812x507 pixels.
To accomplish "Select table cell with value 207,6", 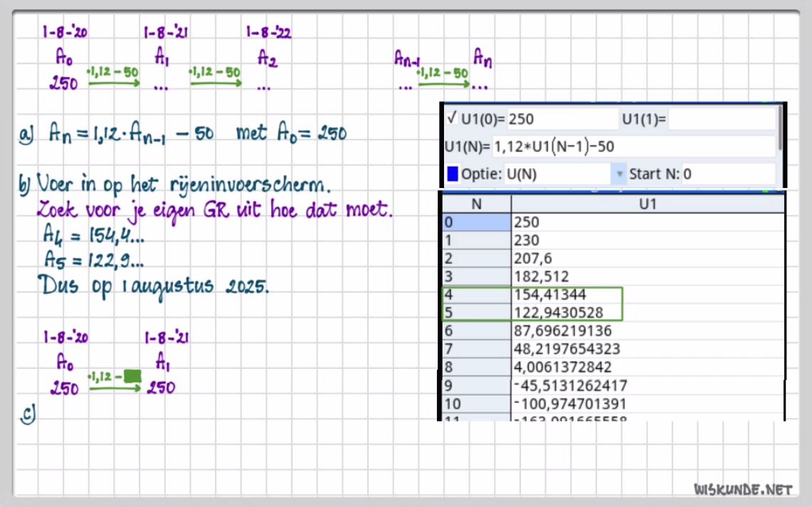I will coord(648,258).
